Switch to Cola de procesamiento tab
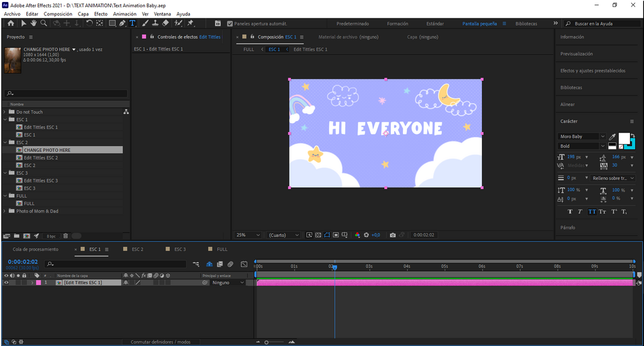 [x=35, y=249]
